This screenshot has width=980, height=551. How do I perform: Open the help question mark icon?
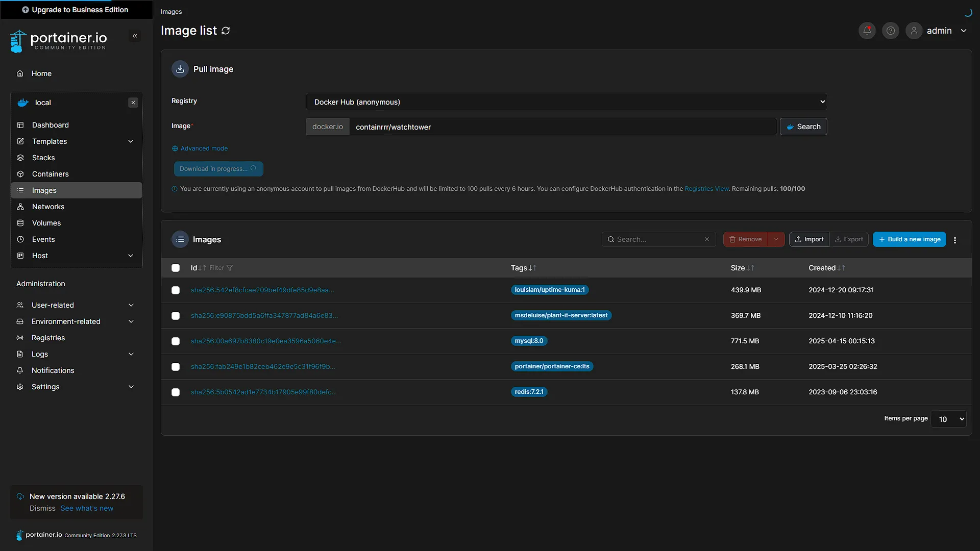point(890,31)
